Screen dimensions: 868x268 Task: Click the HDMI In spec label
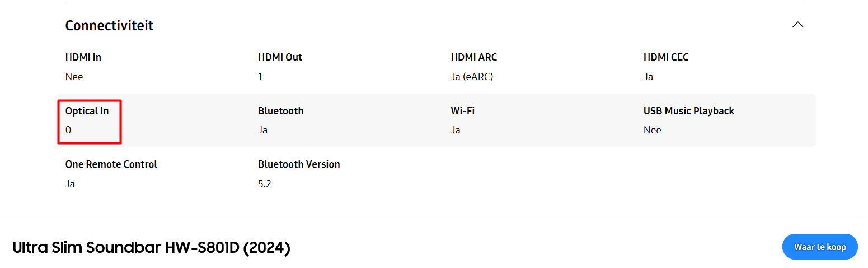click(x=83, y=57)
